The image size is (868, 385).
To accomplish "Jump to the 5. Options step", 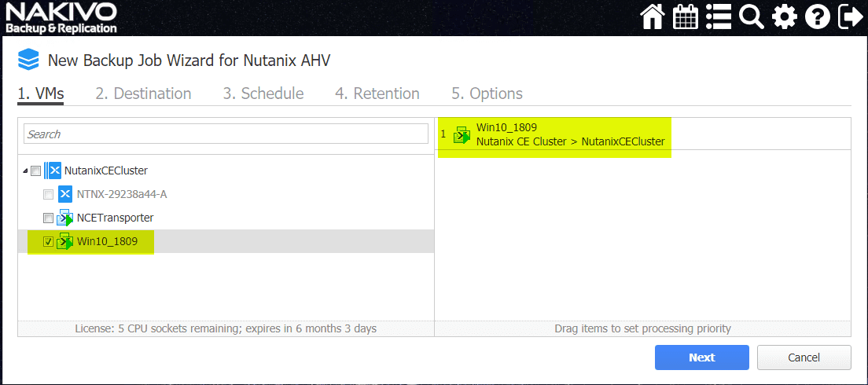I will tap(487, 93).
